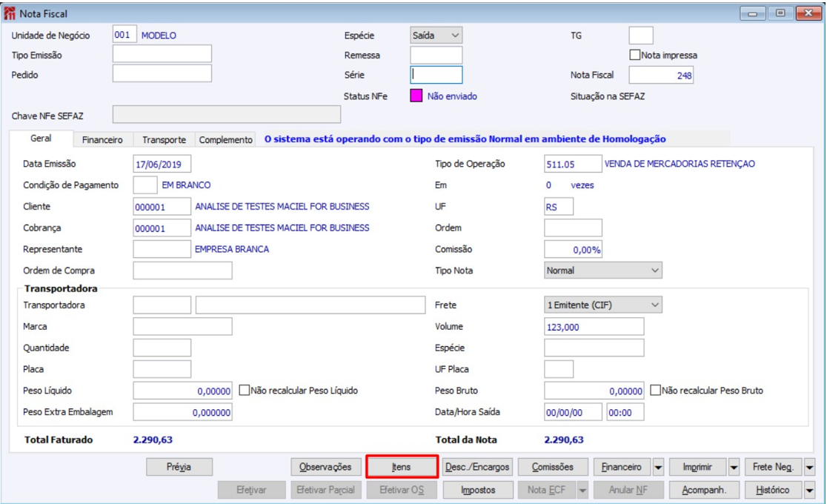Switch to the Geral tab
The image size is (827, 504).
[x=41, y=139]
